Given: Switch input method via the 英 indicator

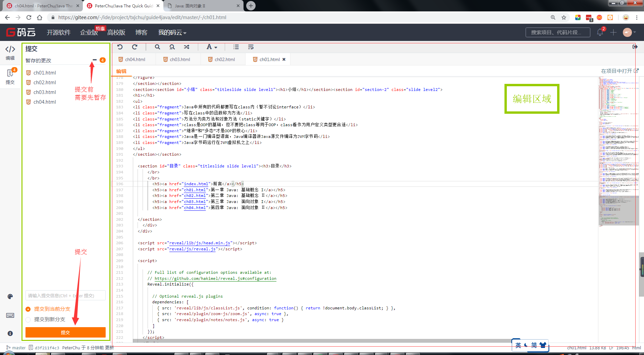Looking at the screenshot, I should pos(518,345).
